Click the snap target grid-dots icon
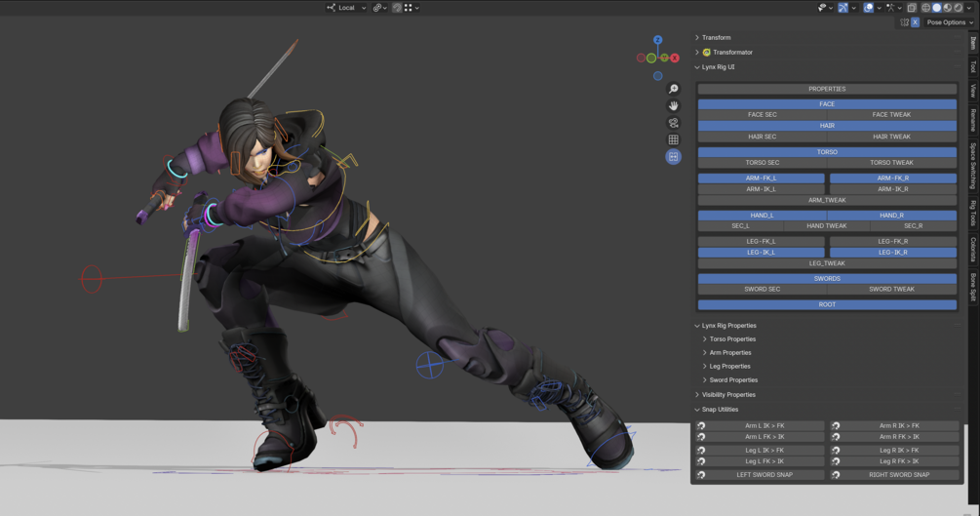980x516 pixels. 409,8
